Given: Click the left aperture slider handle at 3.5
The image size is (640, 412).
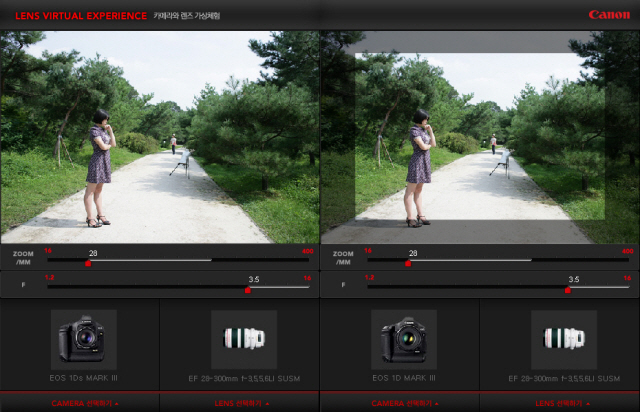Looking at the screenshot, I should [248, 290].
